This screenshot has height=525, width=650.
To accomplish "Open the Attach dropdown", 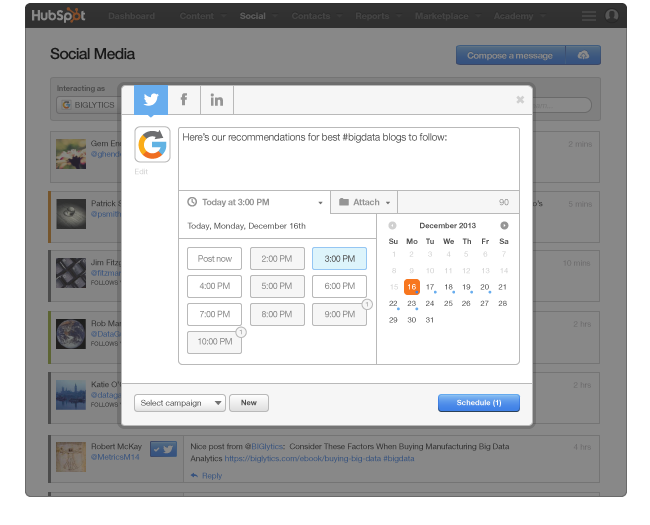I will click(x=364, y=202).
